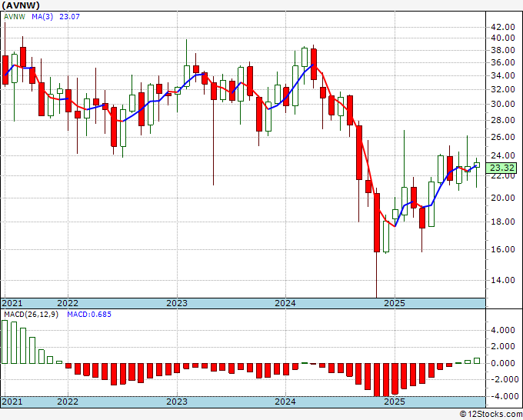Viewport: 523px width, 420px height.
Task: Click 2024 on the MACD panel timeline
Action: [x=285, y=402]
